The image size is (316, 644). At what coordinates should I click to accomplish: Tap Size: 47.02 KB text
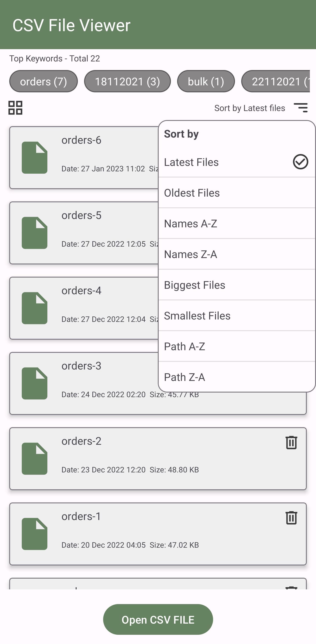coord(174,545)
